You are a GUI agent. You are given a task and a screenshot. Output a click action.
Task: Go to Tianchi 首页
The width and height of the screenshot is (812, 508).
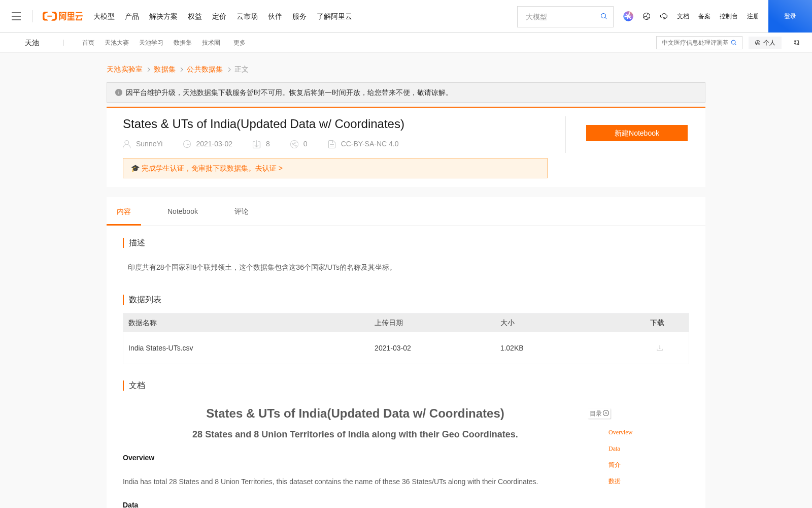[x=88, y=43]
